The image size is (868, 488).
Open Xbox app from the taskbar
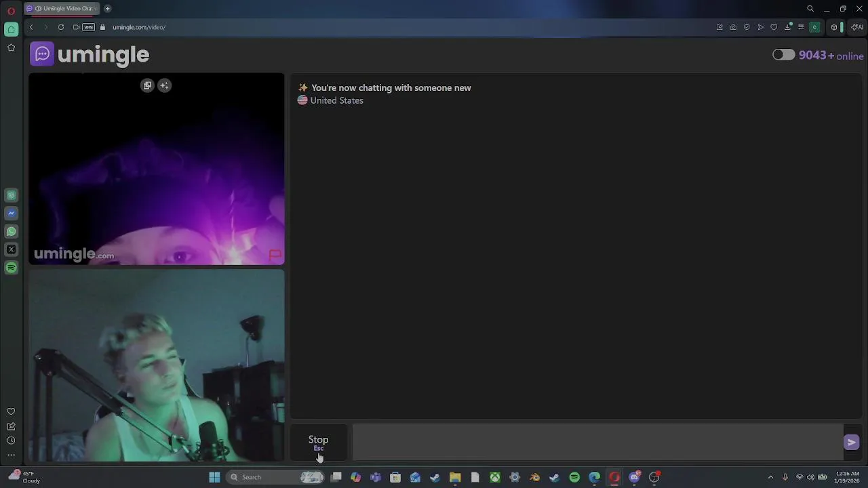[x=495, y=477]
